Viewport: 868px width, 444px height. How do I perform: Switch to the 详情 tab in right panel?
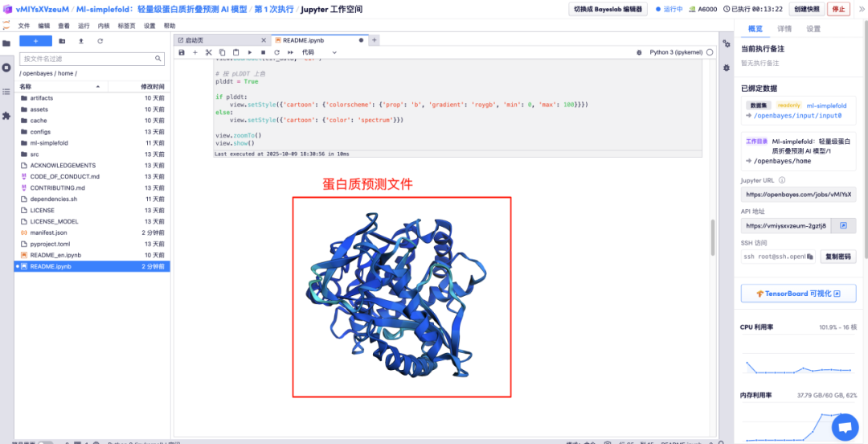tap(784, 28)
